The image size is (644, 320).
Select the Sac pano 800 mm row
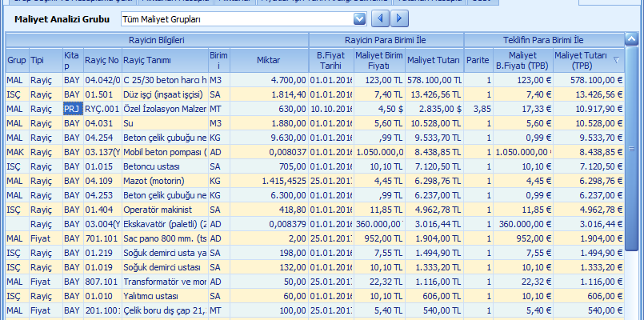[x=164, y=238]
